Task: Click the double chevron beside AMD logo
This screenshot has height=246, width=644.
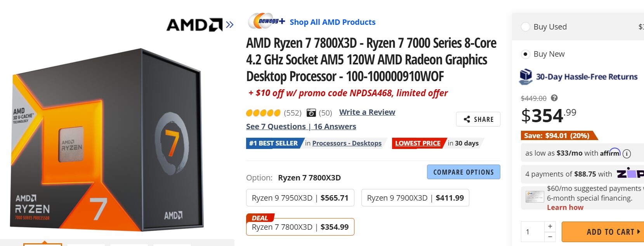Action: (230, 25)
